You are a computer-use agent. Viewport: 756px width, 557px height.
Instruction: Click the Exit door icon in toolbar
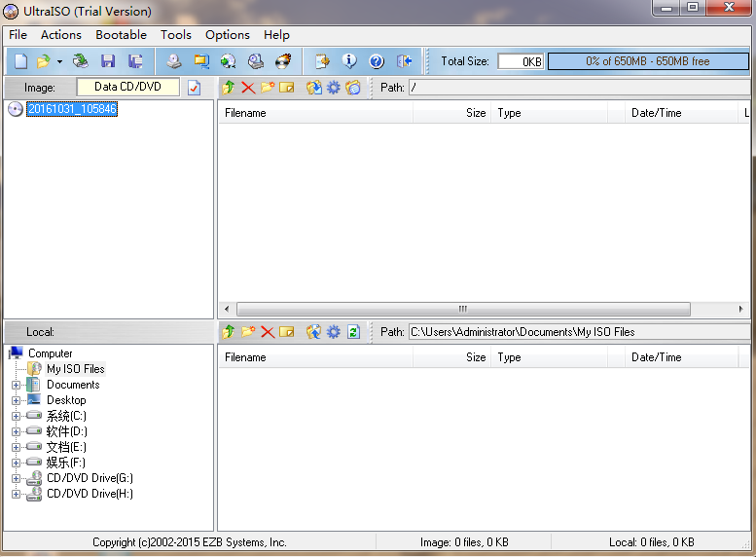[x=404, y=61]
